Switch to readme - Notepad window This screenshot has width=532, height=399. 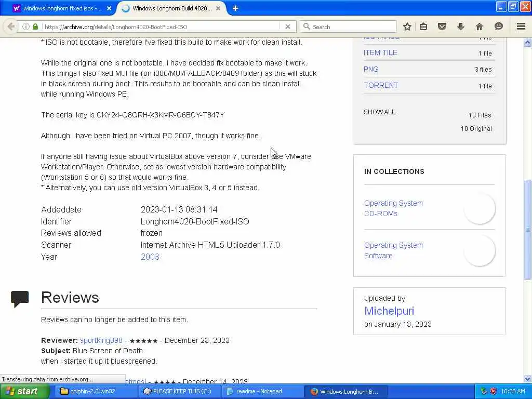pos(261,392)
